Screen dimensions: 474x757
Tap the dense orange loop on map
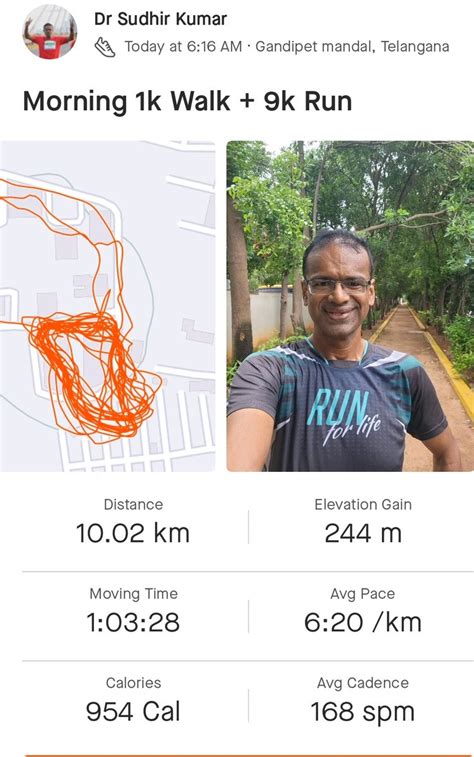click(92, 374)
